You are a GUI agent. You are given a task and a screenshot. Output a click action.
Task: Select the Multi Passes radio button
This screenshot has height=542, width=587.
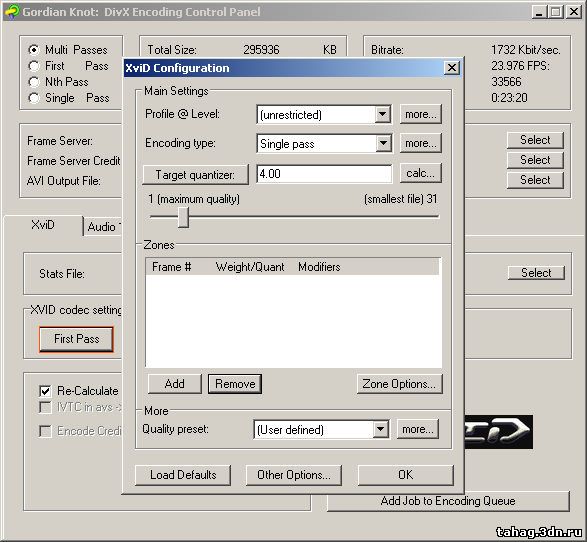coord(34,50)
